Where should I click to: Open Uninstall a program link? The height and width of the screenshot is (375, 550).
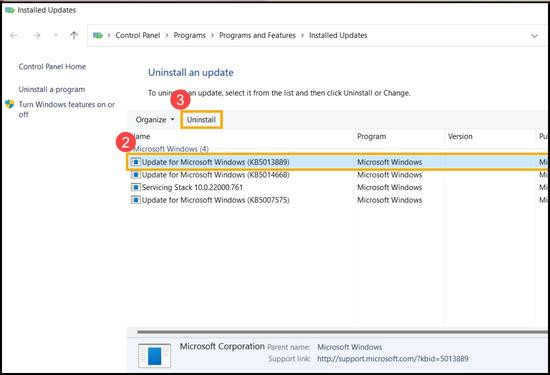pyautogui.click(x=52, y=89)
